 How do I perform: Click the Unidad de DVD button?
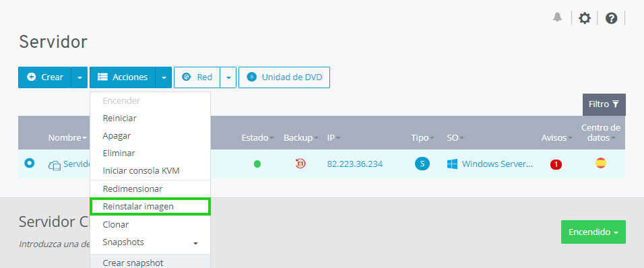(x=284, y=77)
